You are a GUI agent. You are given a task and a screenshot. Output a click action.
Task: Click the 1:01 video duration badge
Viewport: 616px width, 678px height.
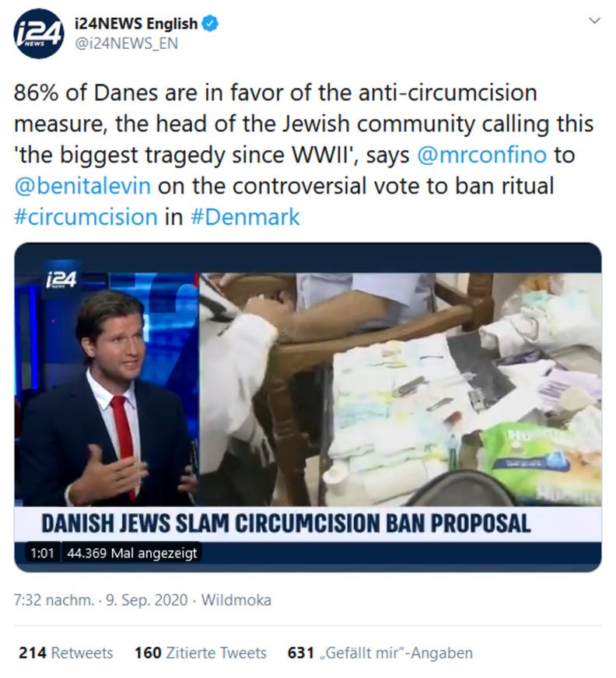pyautogui.click(x=42, y=553)
